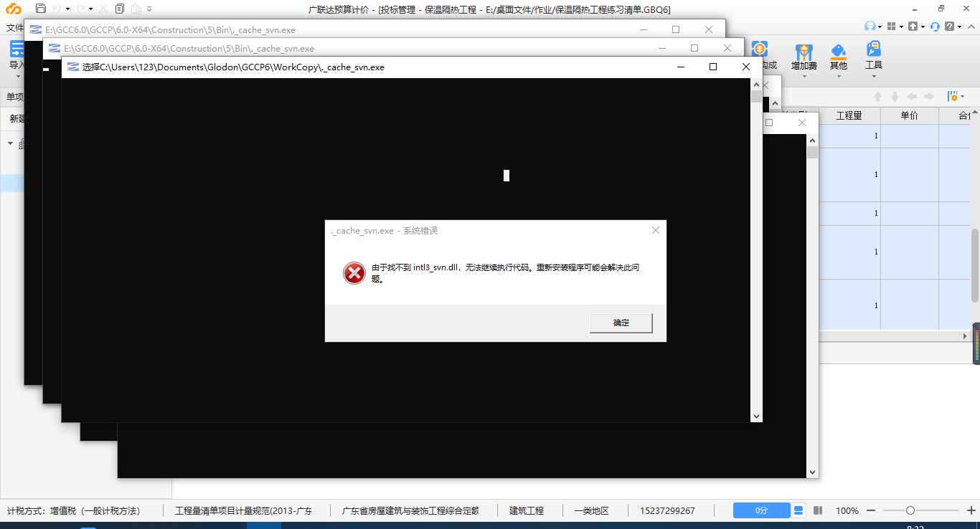980x529 pixels.
Task: Toggle the single-page layout view icon
Action: [798, 510]
